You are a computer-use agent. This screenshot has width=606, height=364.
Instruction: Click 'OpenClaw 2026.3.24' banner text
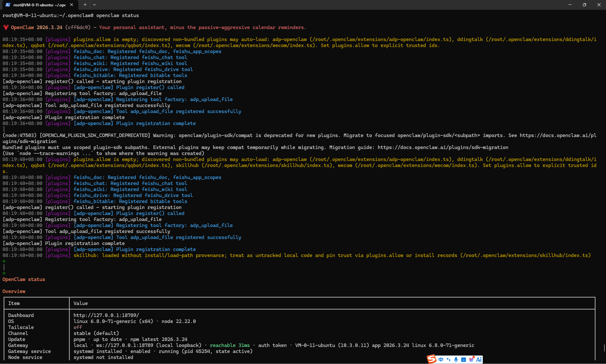pyautogui.click(x=37, y=27)
